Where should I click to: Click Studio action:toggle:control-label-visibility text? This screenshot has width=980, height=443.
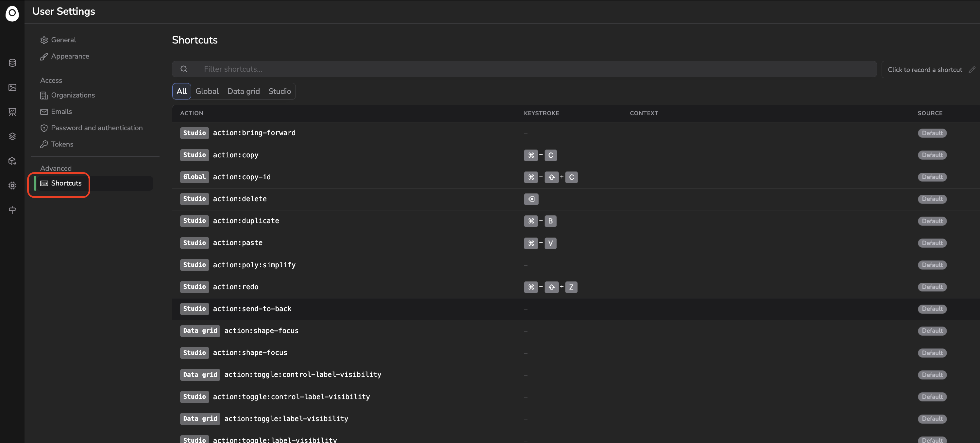click(291, 397)
